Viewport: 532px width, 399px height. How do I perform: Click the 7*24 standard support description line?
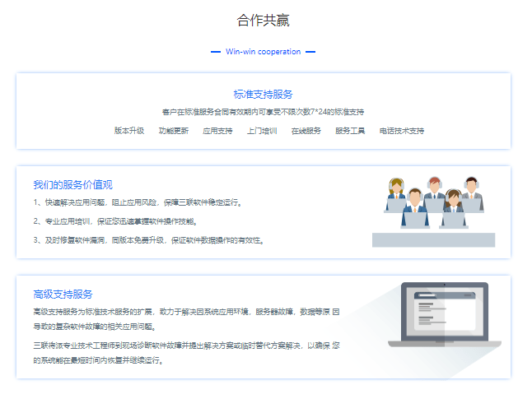263,112
